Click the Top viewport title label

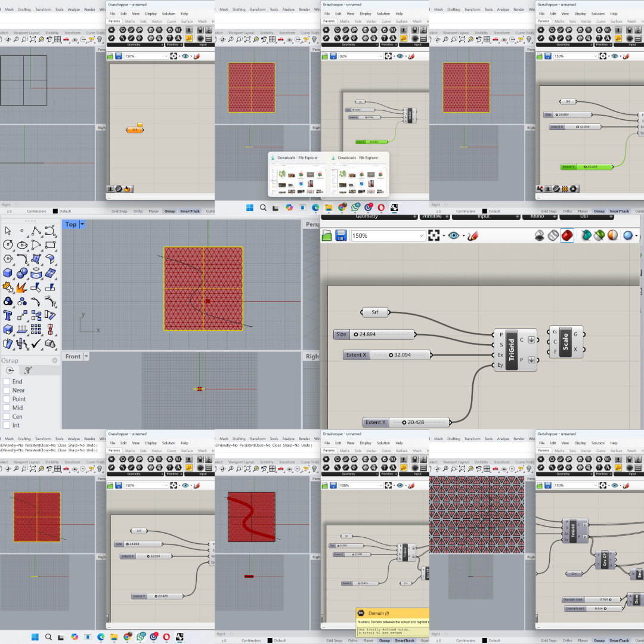pyautogui.click(x=70, y=224)
